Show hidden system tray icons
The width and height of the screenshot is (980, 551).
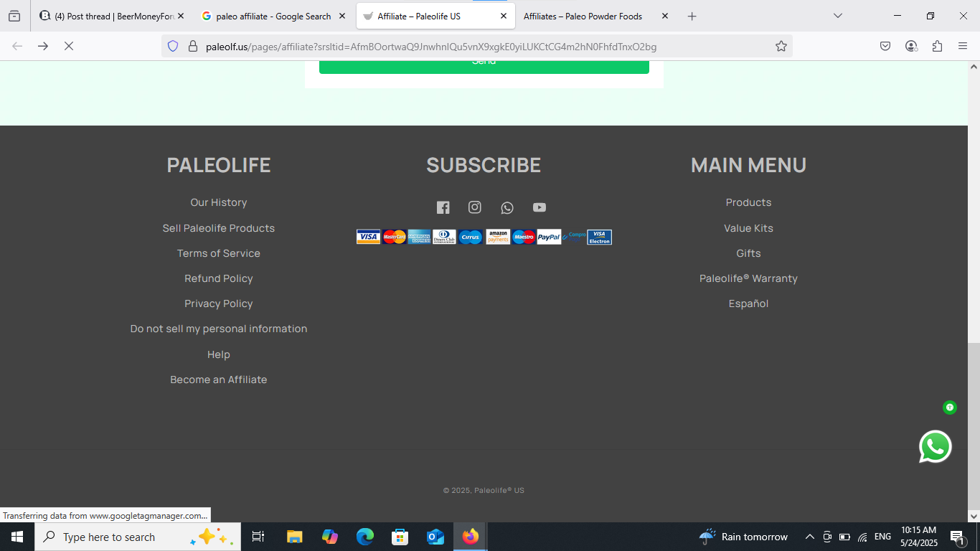pos(810,537)
